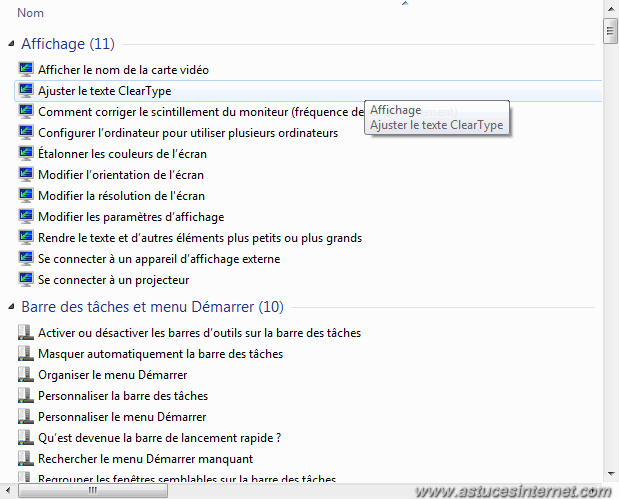Viewport: 619px width, 499px height.
Task: Select Se connecter à un appareil d'affichage externe
Action: (159, 259)
